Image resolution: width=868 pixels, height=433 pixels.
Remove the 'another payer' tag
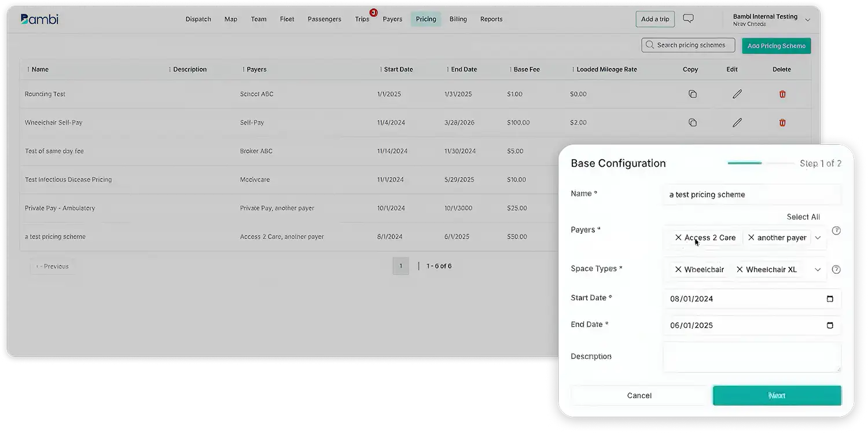point(751,237)
